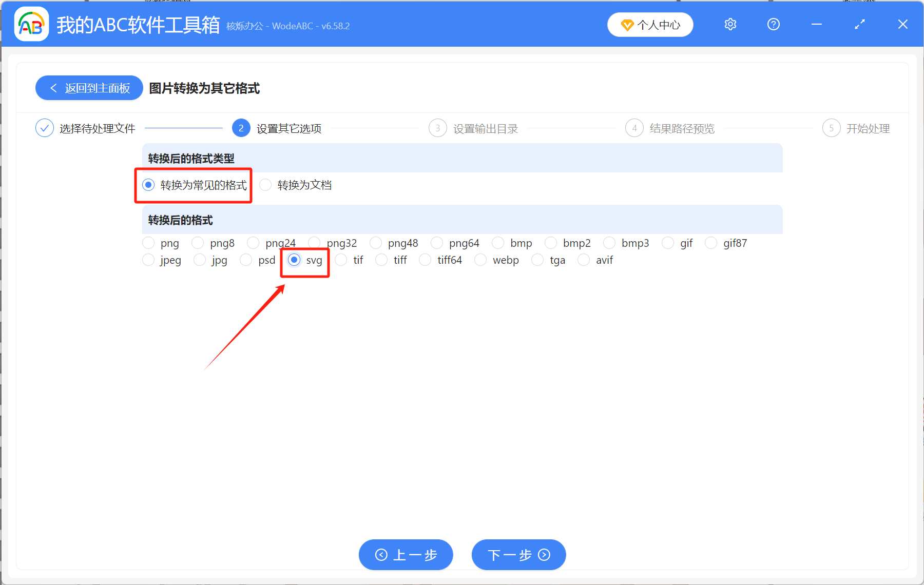Select the tga output format
The width and height of the screenshot is (924, 585).
click(x=537, y=260)
